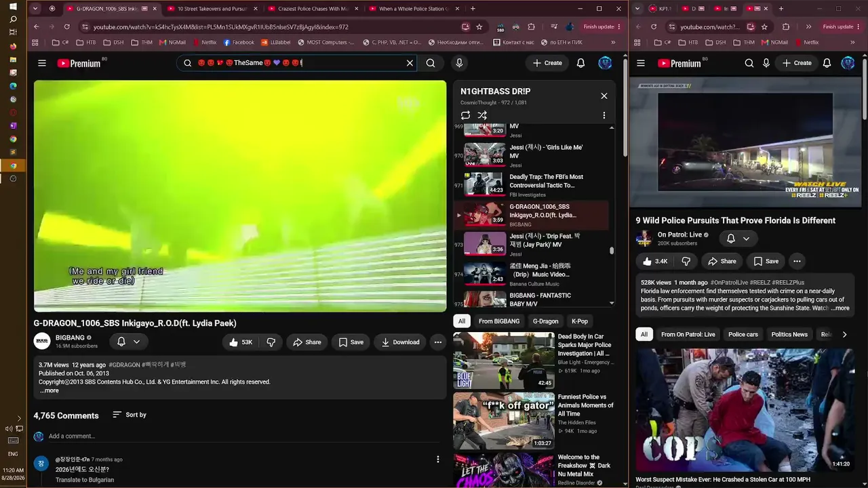This screenshot has width=868, height=488.
Task: Start voice search in left window
Action: point(459,63)
